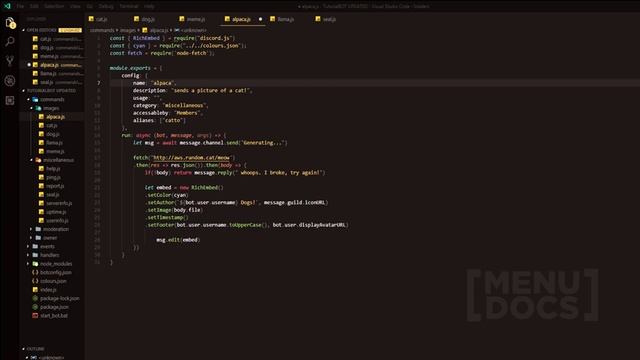This screenshot has width=640, height=360.
Task: Click the VS Code logo in title bar
Action: click(x=7, y=6)
